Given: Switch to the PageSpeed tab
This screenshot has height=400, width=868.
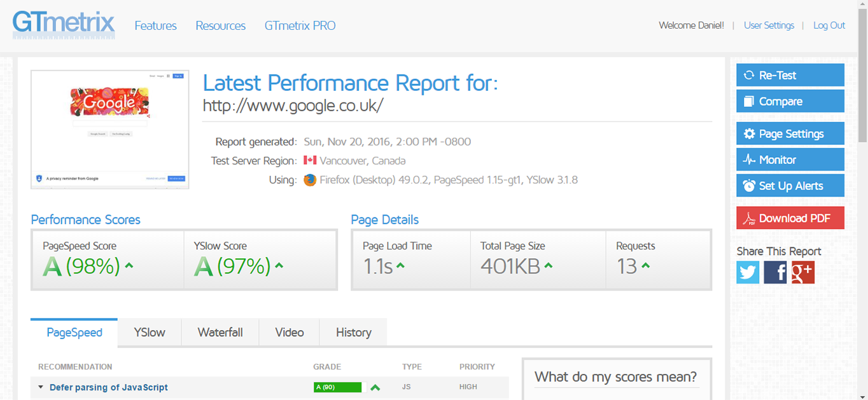Looking at the screenshot, I should [x=74, y=333].
